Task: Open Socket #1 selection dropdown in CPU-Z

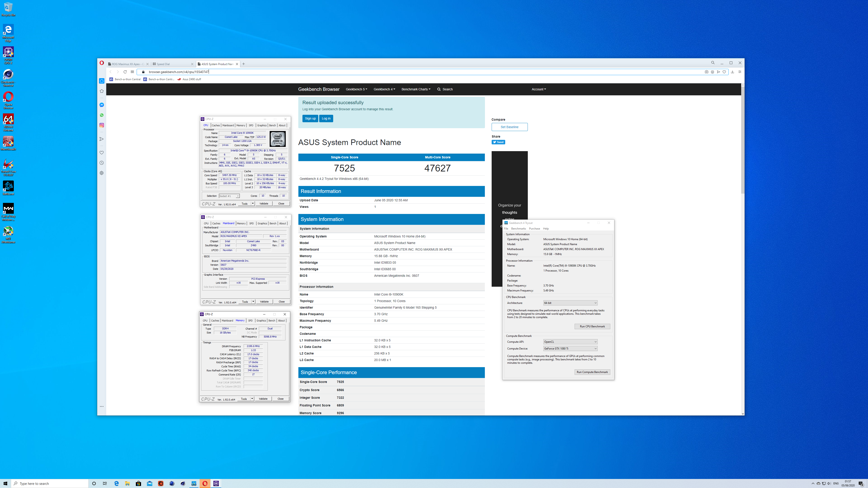Action: click(x=229, y=196)
